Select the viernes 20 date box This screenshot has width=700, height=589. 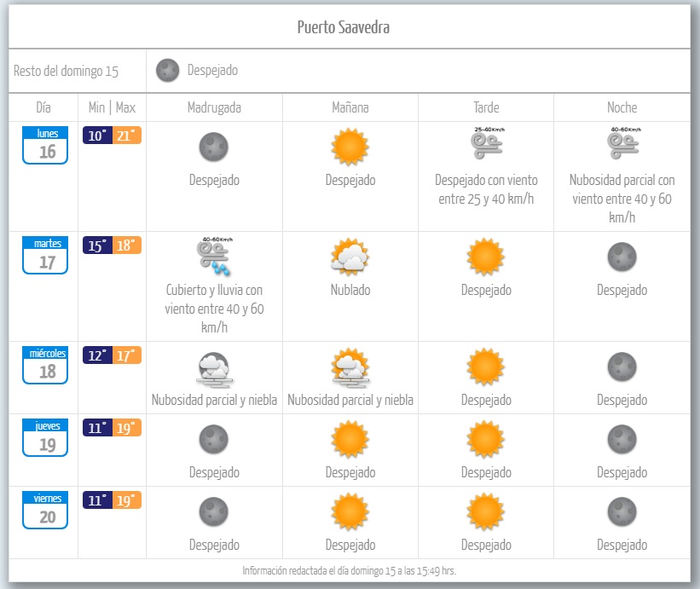45,511
